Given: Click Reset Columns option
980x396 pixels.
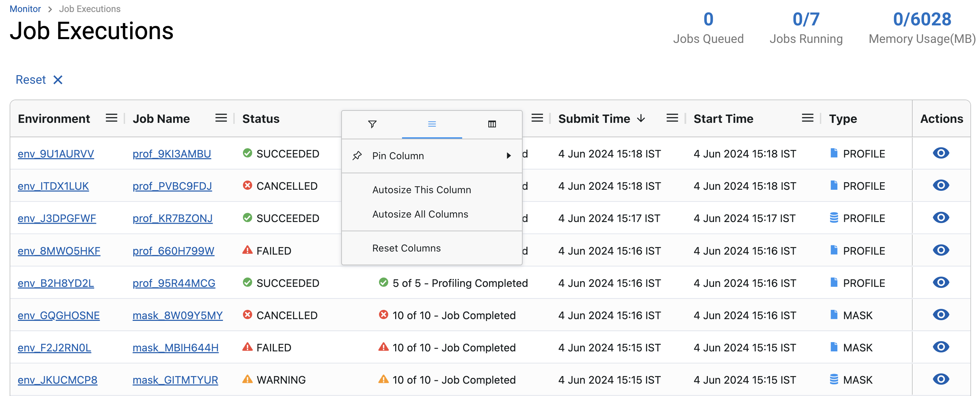Looking at the screenshot, I should tap(406, 248).
